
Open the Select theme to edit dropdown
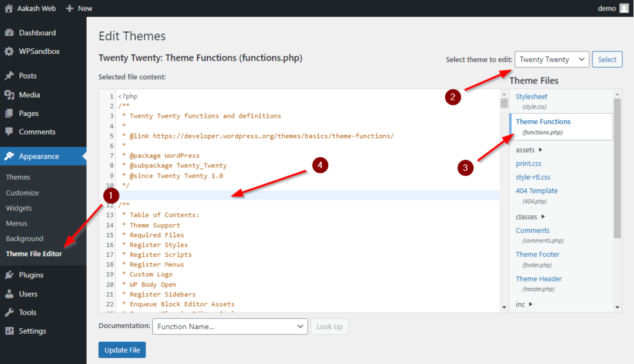point(551,59)
